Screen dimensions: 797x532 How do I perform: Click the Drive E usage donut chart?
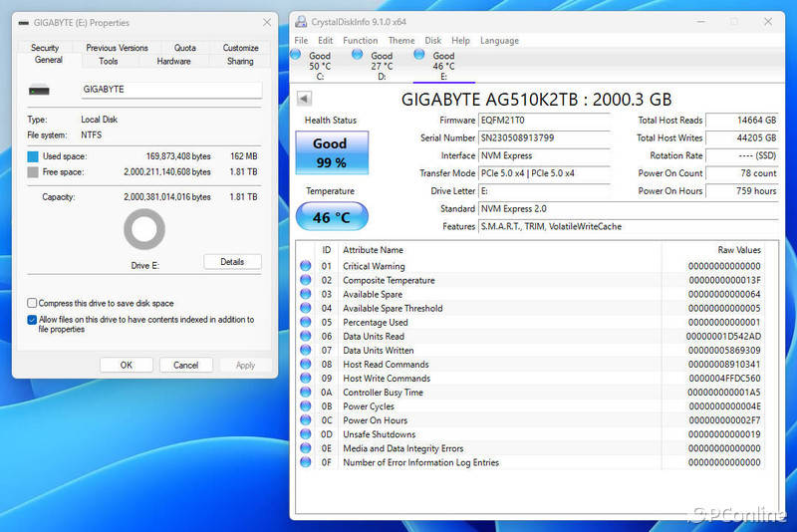tap(144, 230)
